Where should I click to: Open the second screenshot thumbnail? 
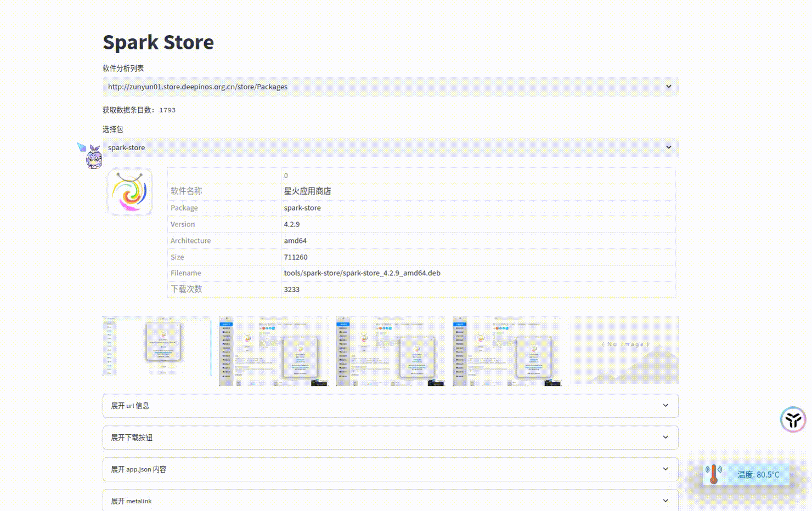point(274,351)
